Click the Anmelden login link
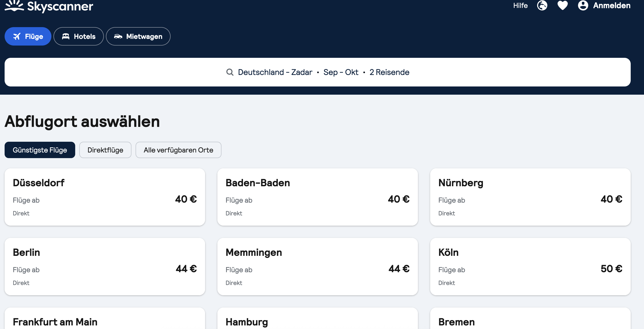 (612, 5)
